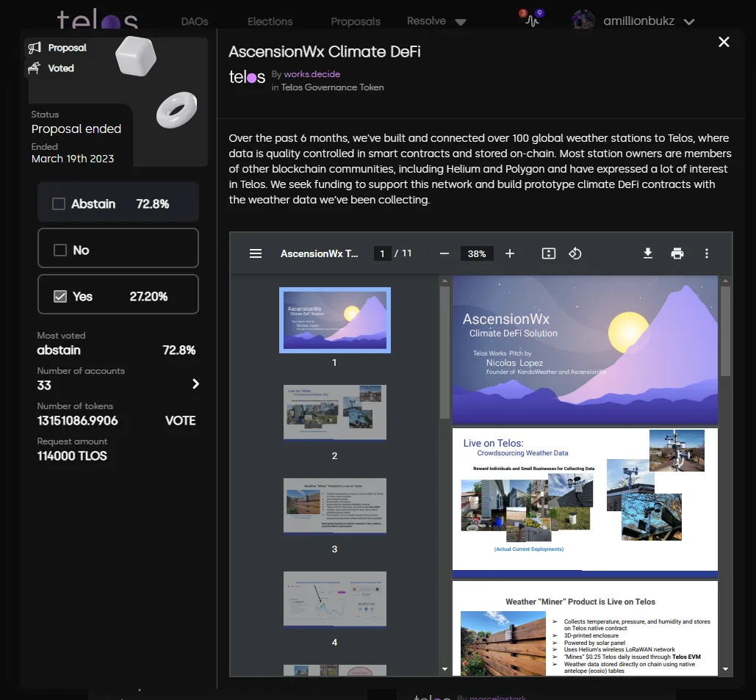Click the Proposal megaphone icon
756x700 pixels.
[x=35, y=48]
